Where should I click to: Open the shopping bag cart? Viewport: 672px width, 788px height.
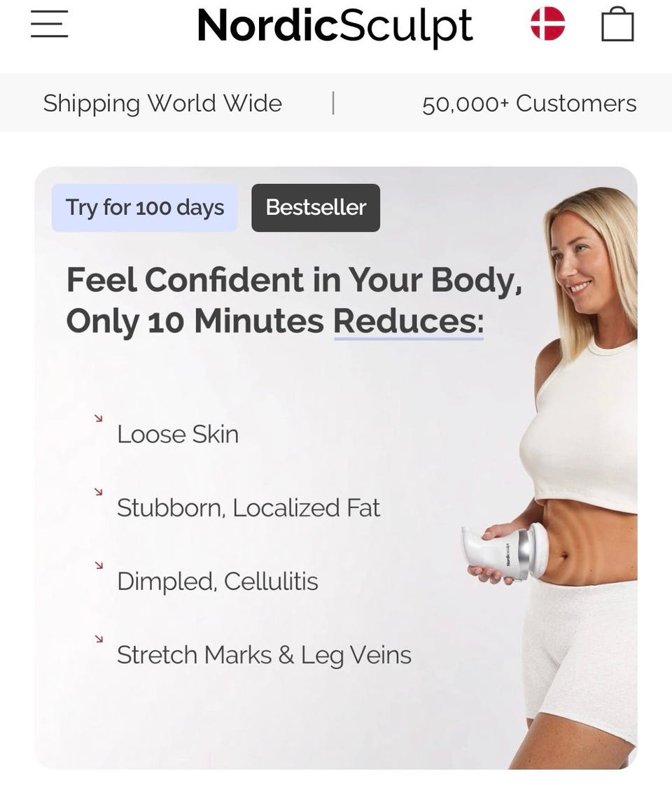(x=617, y=24)
